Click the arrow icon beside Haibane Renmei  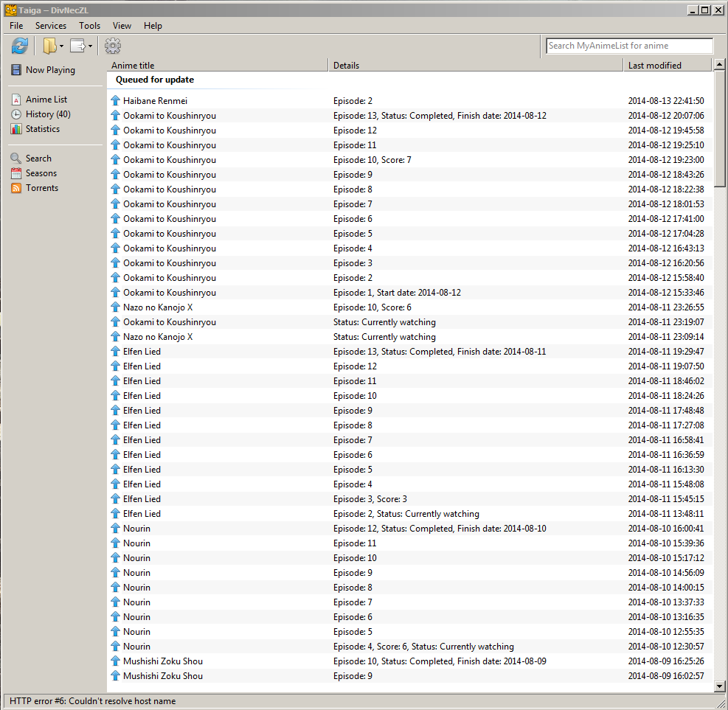(x=116, y=101)
